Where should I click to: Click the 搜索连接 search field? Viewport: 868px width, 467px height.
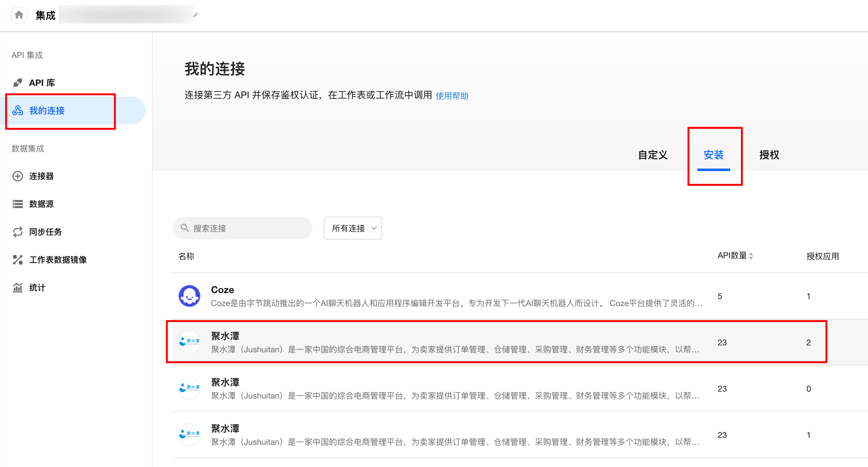point(243,228)
